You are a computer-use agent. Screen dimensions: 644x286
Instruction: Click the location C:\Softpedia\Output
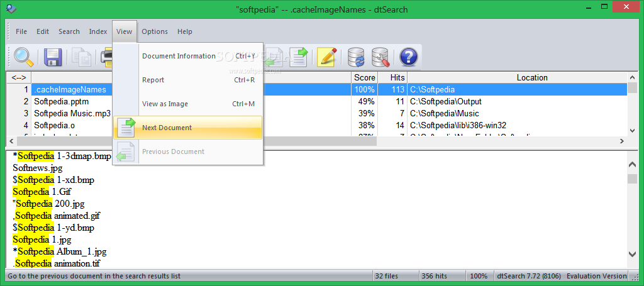[446, 101]
